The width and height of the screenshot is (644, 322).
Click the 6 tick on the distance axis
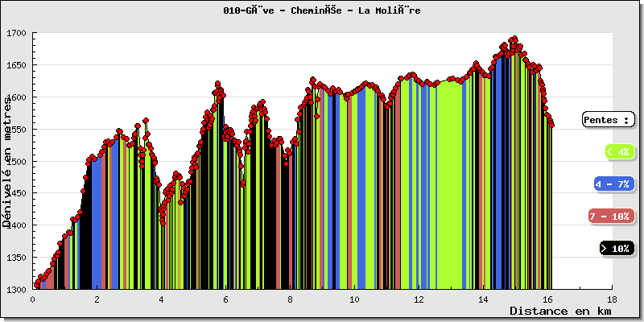[x=225, y=299]
